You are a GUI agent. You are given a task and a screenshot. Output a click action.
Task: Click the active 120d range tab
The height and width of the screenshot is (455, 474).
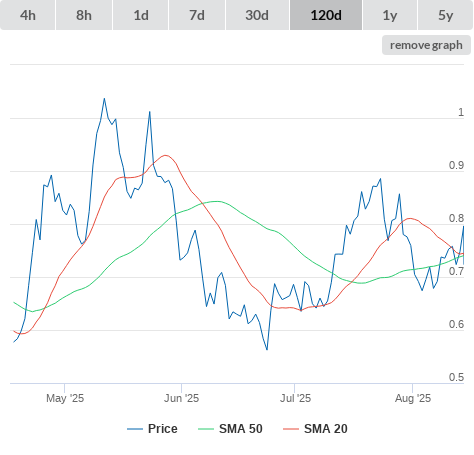tap(326, 15)
